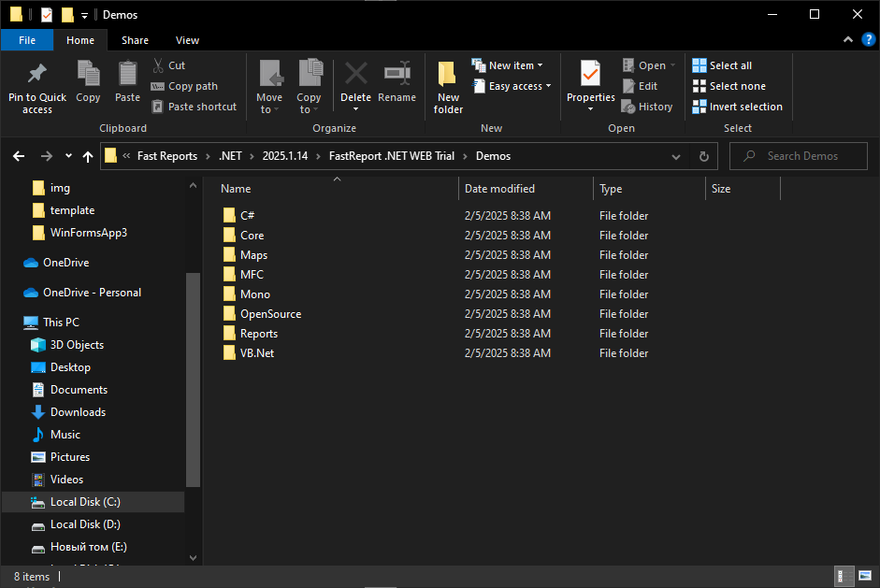The height and width of the screenshot is (588, 880).
Task: Expand the Recent locations dropdown arrow
Action: (68, 156)
